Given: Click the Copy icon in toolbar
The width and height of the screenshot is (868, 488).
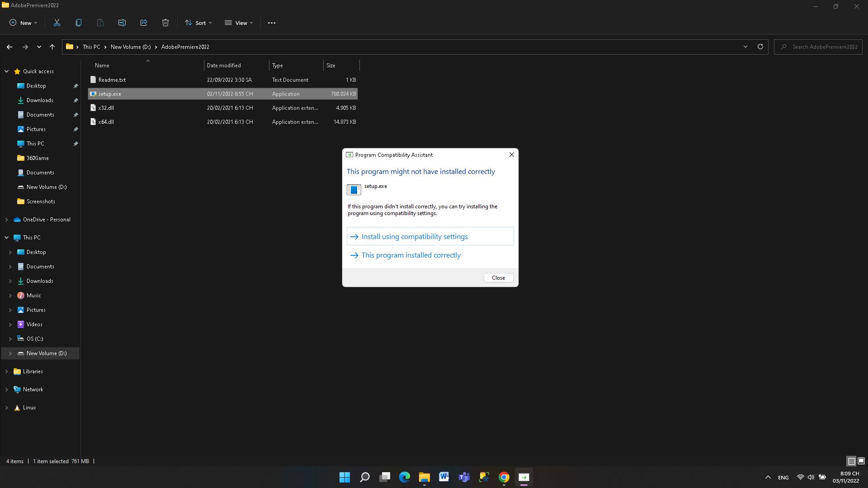Looking at the screenshot, I should click(79, 23).
